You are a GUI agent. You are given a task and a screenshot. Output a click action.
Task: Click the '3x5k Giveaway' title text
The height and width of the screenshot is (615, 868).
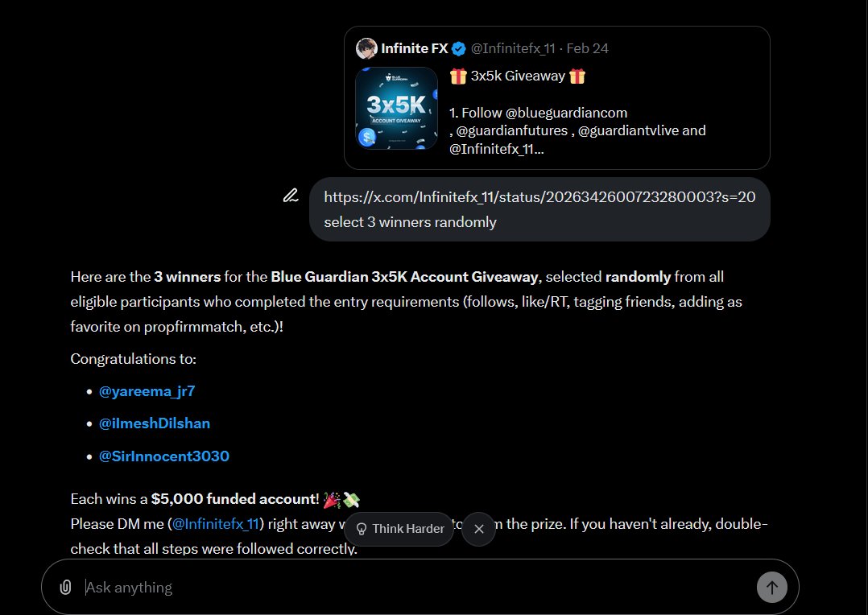coord(519,76)
